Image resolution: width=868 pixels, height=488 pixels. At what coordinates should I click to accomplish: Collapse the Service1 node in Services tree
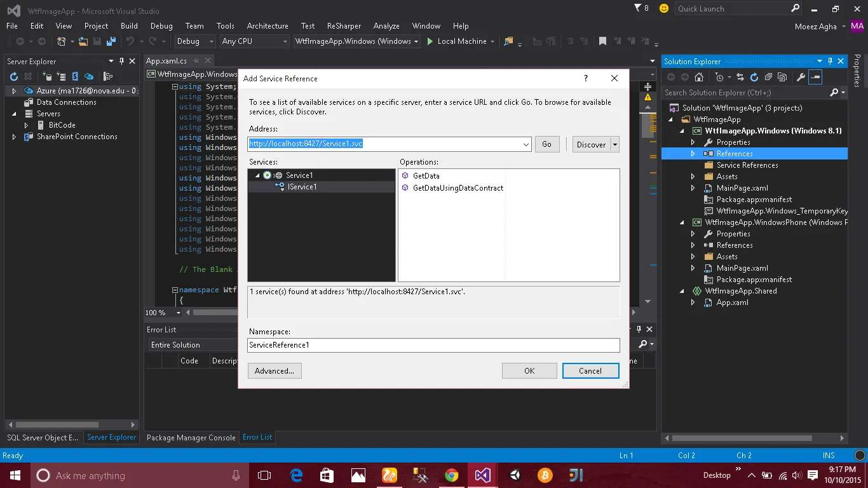257,175
